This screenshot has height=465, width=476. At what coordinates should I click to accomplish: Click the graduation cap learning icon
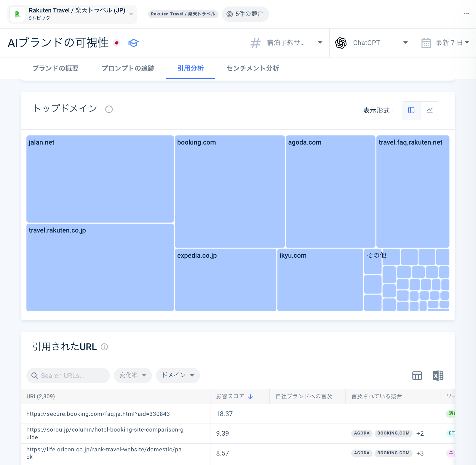[133, 43]
